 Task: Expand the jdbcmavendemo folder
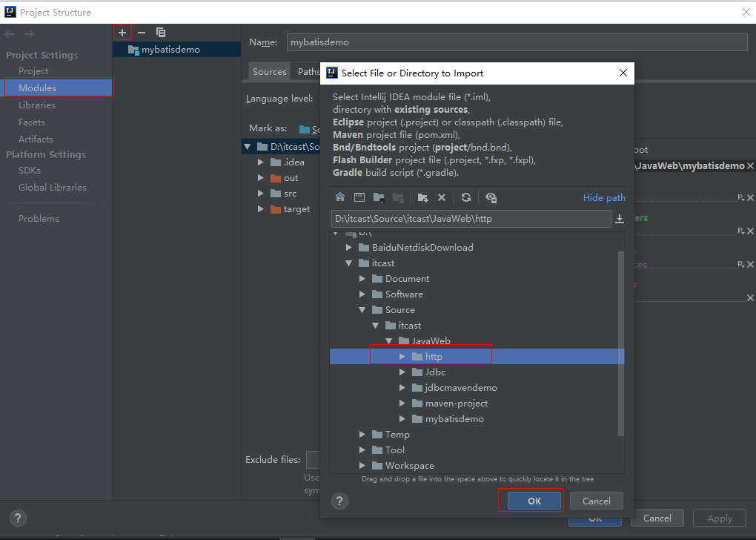402,387
